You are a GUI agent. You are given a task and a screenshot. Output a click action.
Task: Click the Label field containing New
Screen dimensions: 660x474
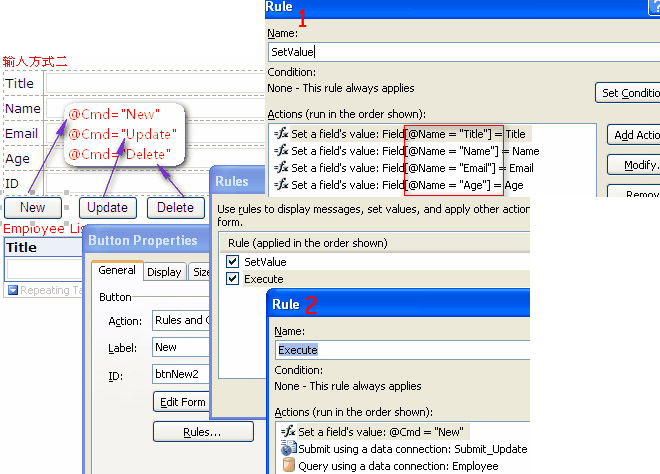pyautogui.click(x=181, y=347)
